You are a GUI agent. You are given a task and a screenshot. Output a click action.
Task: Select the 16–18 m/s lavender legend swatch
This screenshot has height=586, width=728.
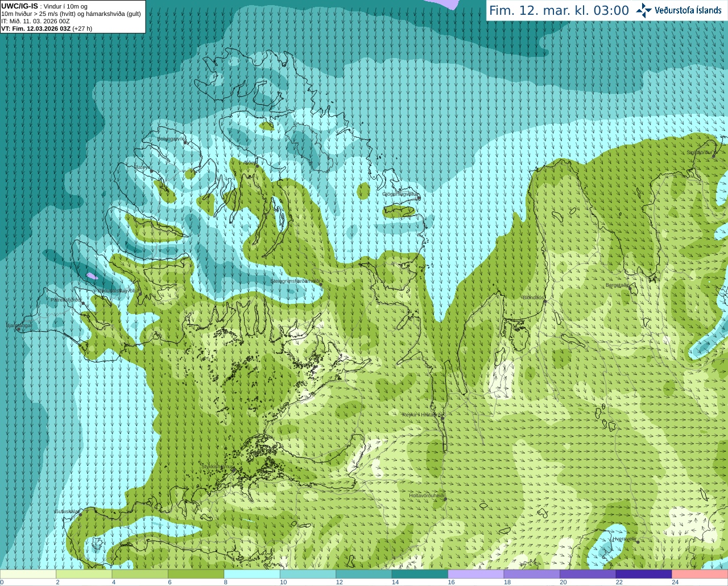(476, 573)
